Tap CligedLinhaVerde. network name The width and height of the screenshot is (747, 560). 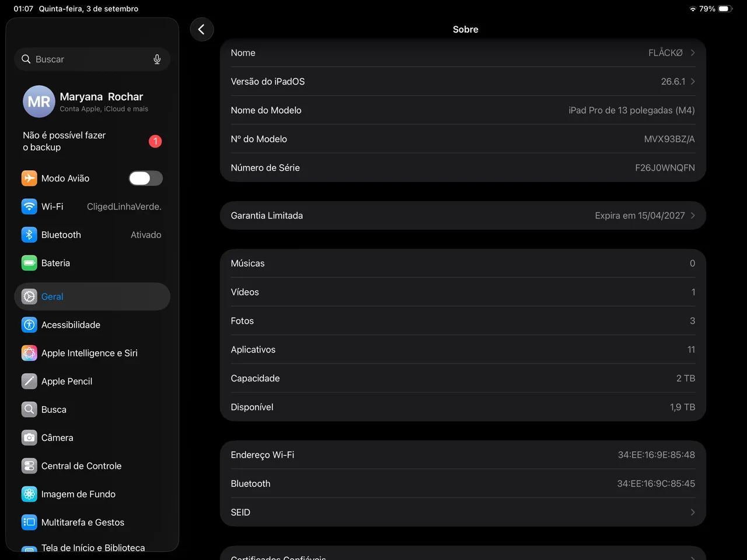pyautogui.click(x=124, y=206)
